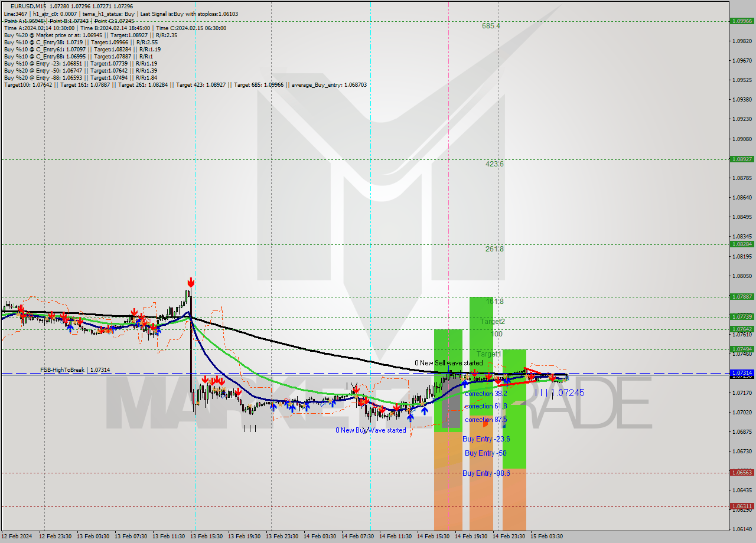
Task: Click the 1.07020 value on the price scale
Action: 742,412
